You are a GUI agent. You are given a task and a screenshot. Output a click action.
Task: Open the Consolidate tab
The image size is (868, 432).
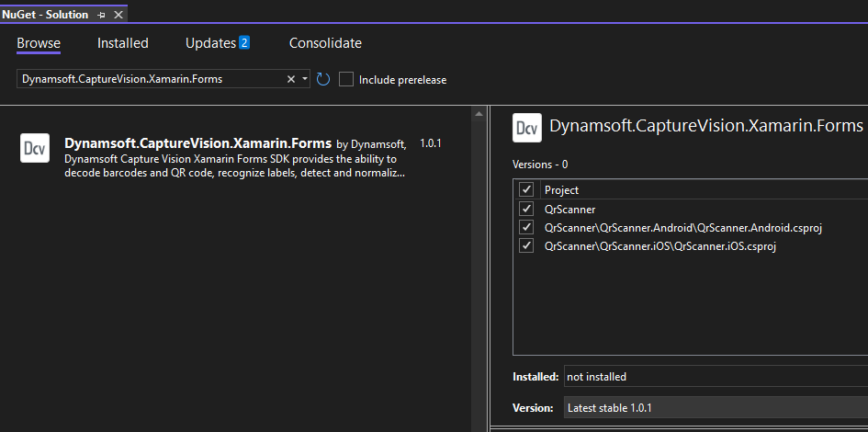coord(325,43)
